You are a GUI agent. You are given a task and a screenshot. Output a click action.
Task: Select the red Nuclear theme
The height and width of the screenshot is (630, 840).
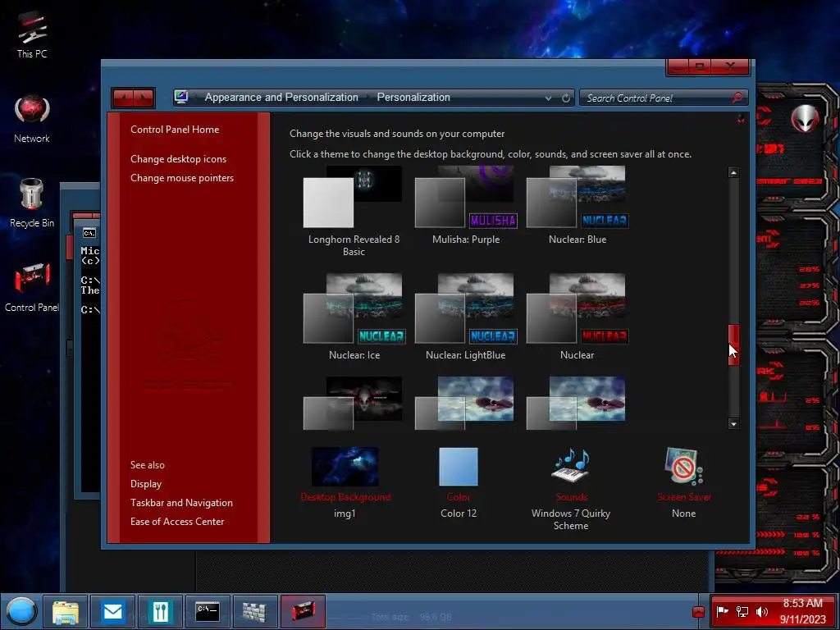(577, 317)
